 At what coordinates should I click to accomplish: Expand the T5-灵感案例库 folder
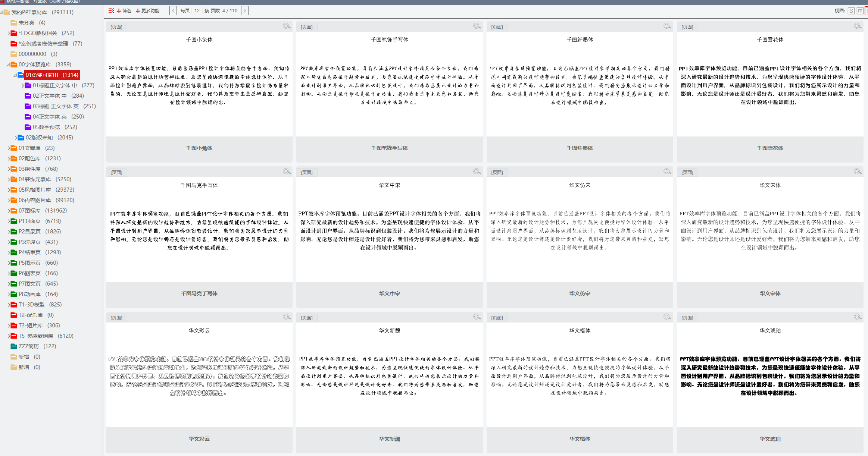9,336
